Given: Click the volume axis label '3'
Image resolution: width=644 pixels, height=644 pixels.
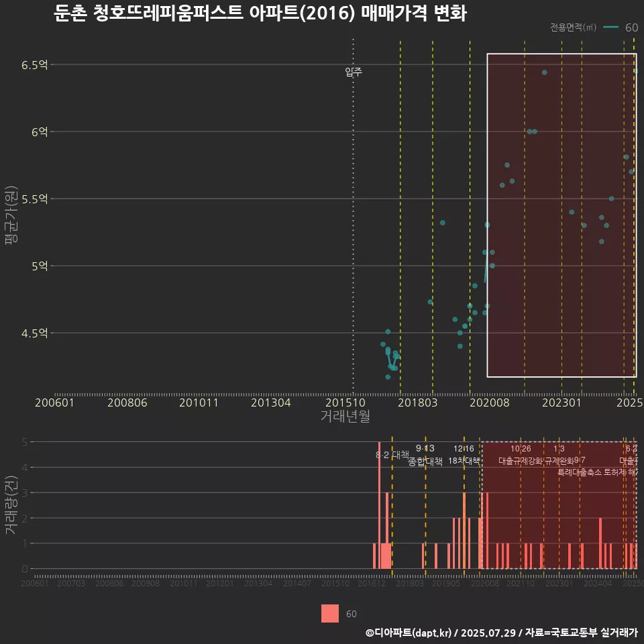Looking at the screenshot, I should [25, 493].
